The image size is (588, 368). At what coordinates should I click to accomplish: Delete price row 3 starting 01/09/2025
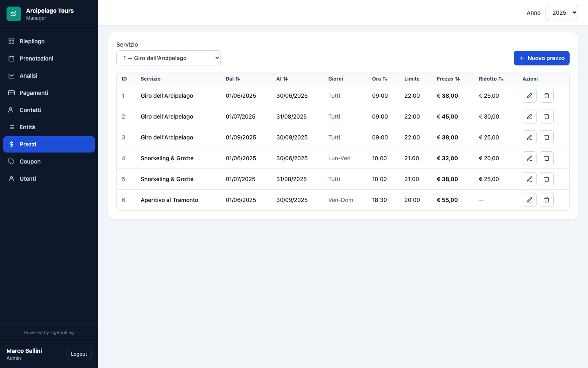547,137
